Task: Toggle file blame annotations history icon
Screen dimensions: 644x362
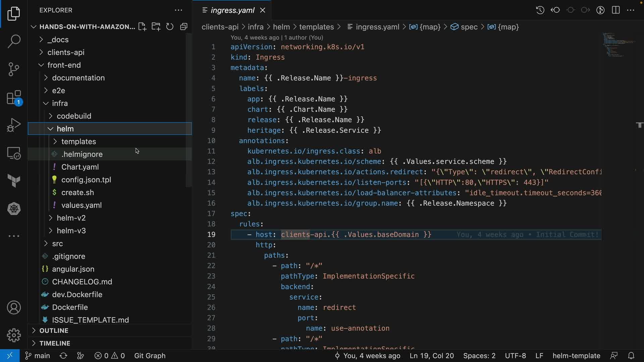Action: point(540,10)
